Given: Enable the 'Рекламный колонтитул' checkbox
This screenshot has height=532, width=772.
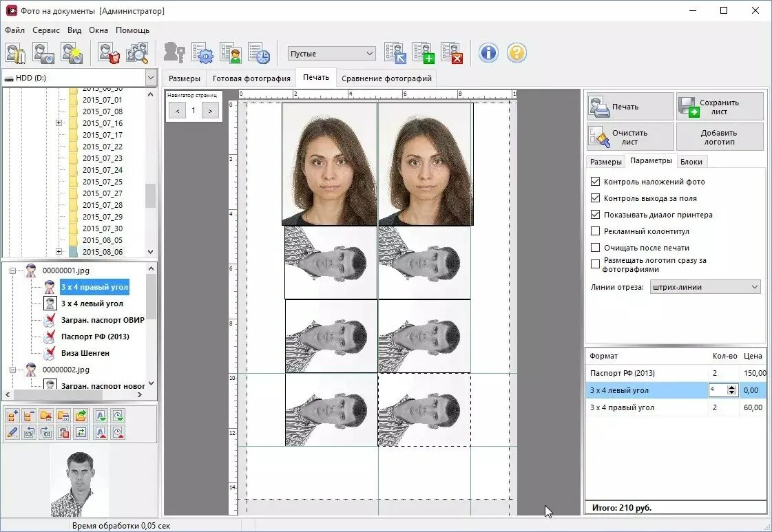Looking at the screenshot, I should point(596,231).
